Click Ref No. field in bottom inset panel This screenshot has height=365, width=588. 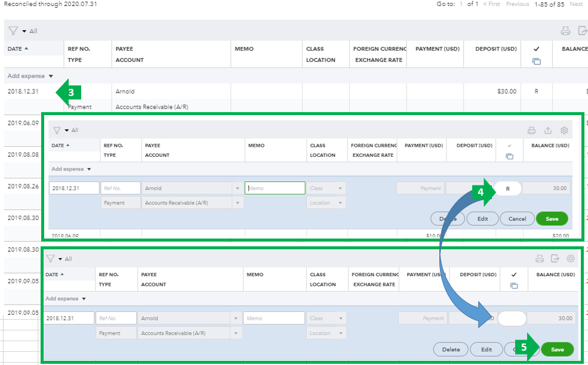(116, 318)
